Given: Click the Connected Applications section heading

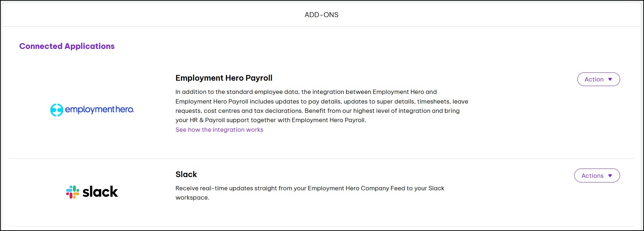Looking at the screenshot, I should click(x=67, y=46).
